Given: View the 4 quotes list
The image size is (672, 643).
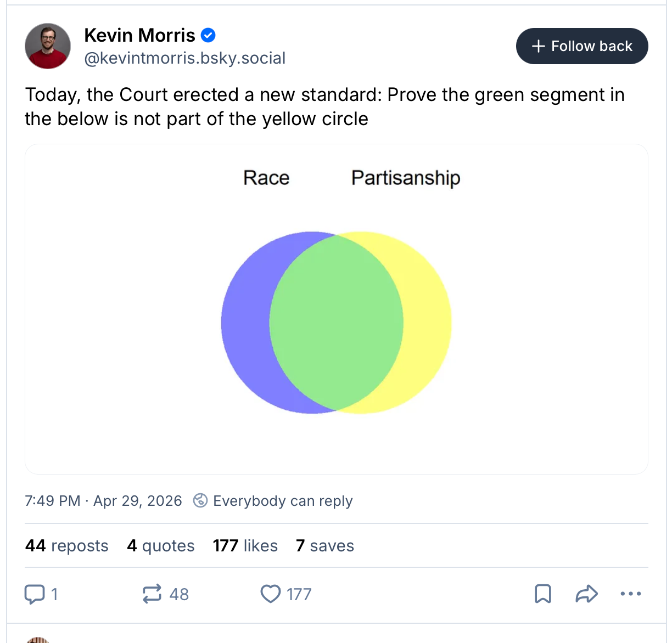Looking at the screenshot, I should click(x=161, y=546).
